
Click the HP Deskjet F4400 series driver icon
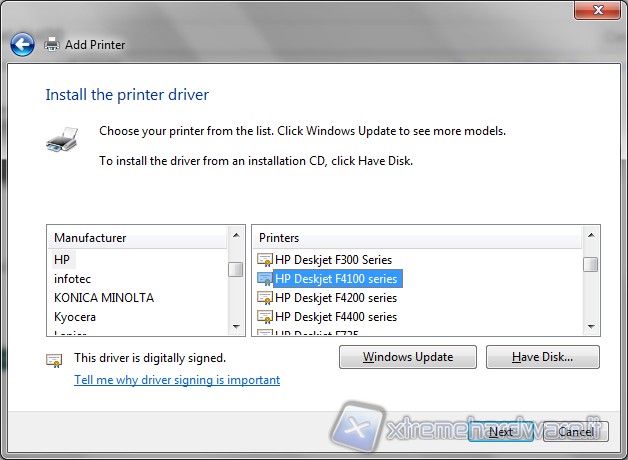coord(265,317)
